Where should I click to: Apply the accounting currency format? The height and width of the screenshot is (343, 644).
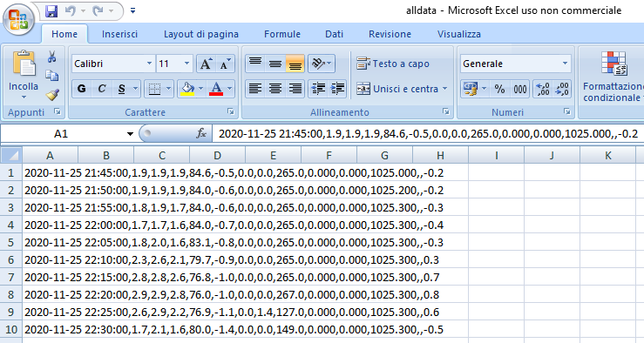coord(471,89)
